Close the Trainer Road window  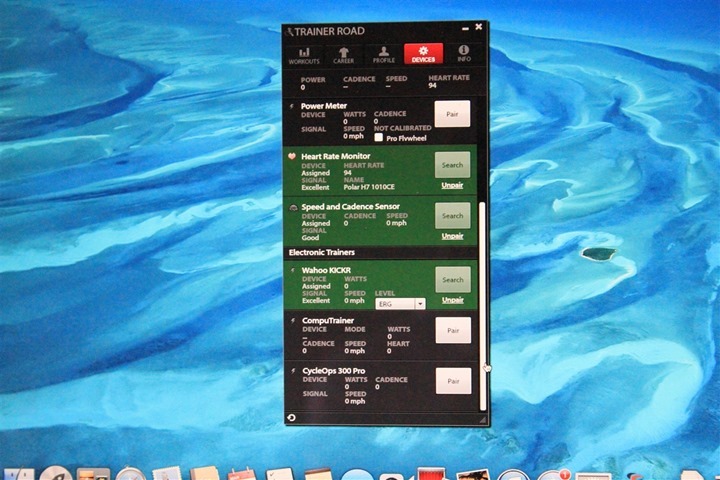(x=478, y=27)
